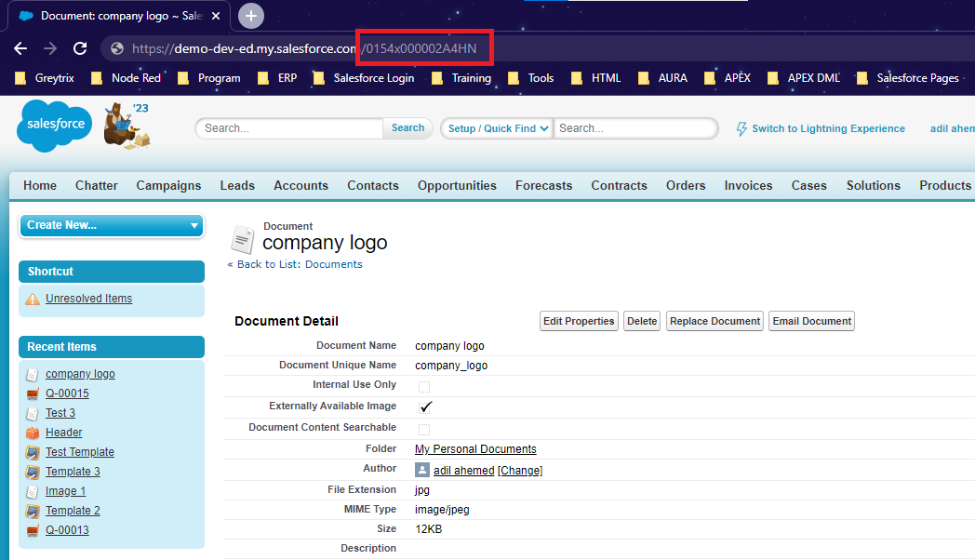Click the Salesforce Pages bookmark folder icon
The image size is (975, 560).
coord(861,78)
